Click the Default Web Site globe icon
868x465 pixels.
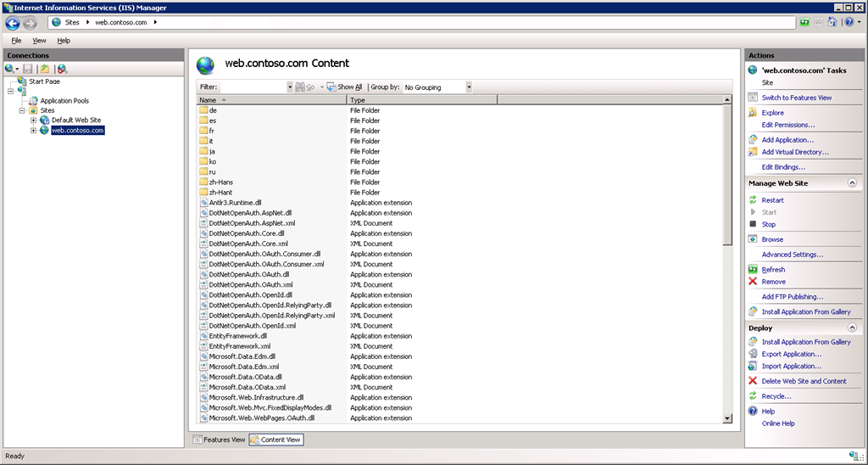pos(44,120)
